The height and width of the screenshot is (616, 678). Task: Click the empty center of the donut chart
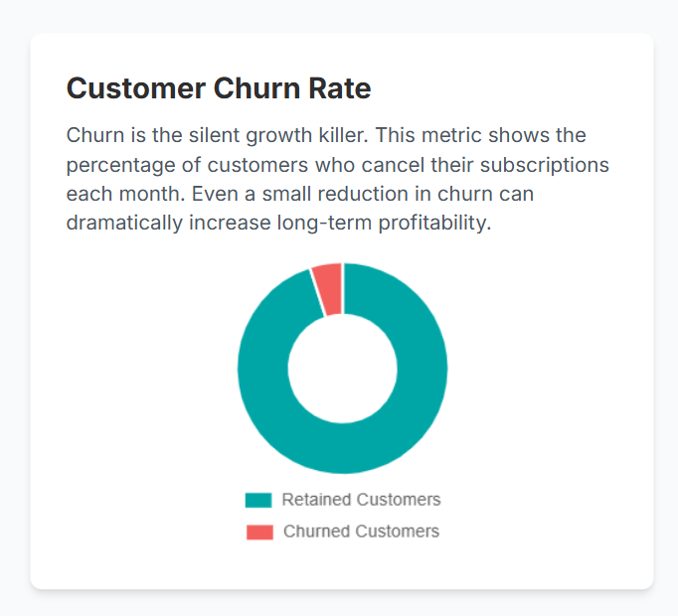pos(342,368)
